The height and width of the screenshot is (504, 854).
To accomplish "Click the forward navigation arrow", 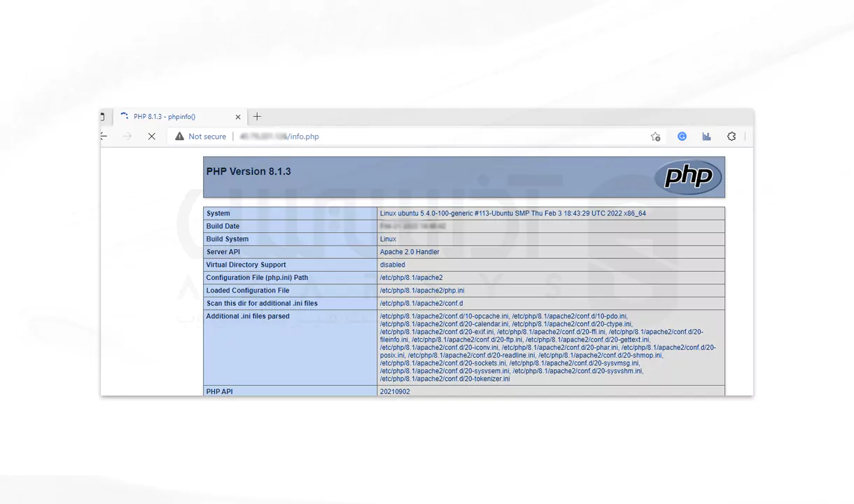I will (127, 136).
